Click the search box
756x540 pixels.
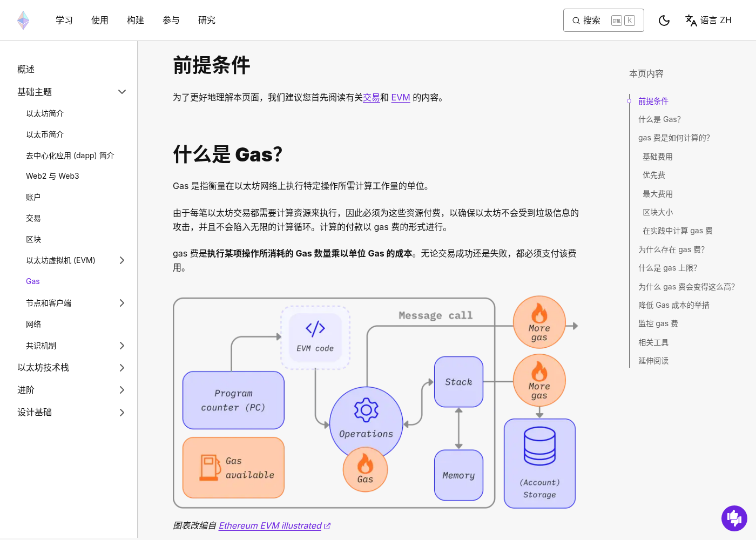click(603, 21)
